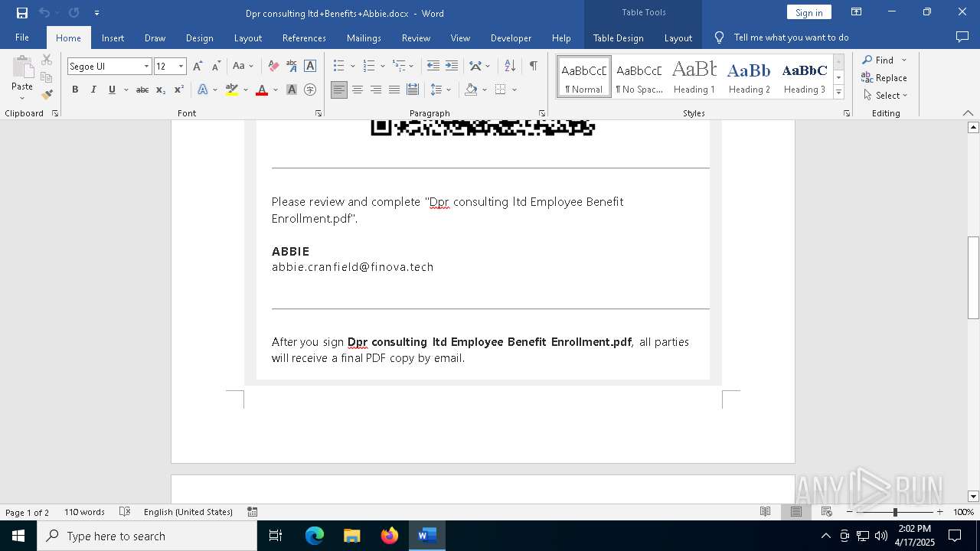Align paragraph text to the right
Image resolution: width=980 pixels, height=551 pixels.
click(376, 90)
